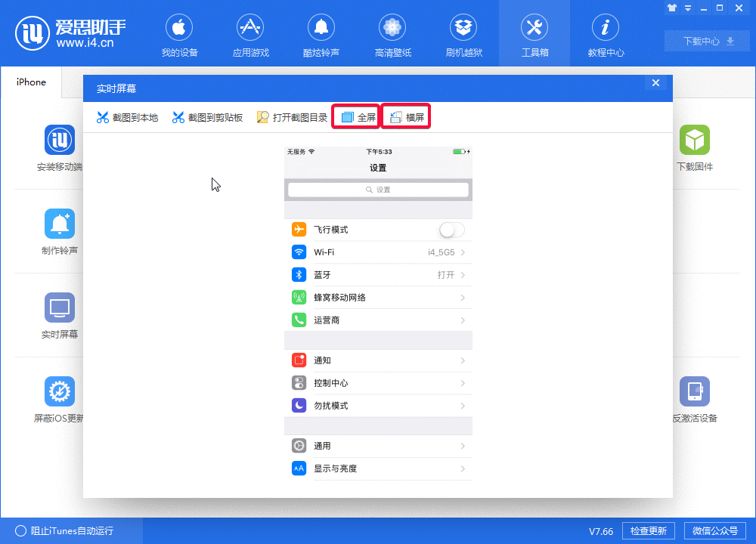This screenshot has height=544, width=756.
Task: Open the 下载中心 download center
Action: click(x=706, y=42)
